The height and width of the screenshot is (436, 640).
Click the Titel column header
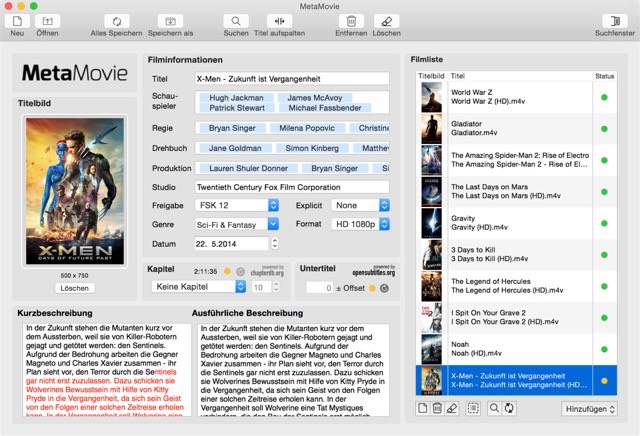click(520, 76)
